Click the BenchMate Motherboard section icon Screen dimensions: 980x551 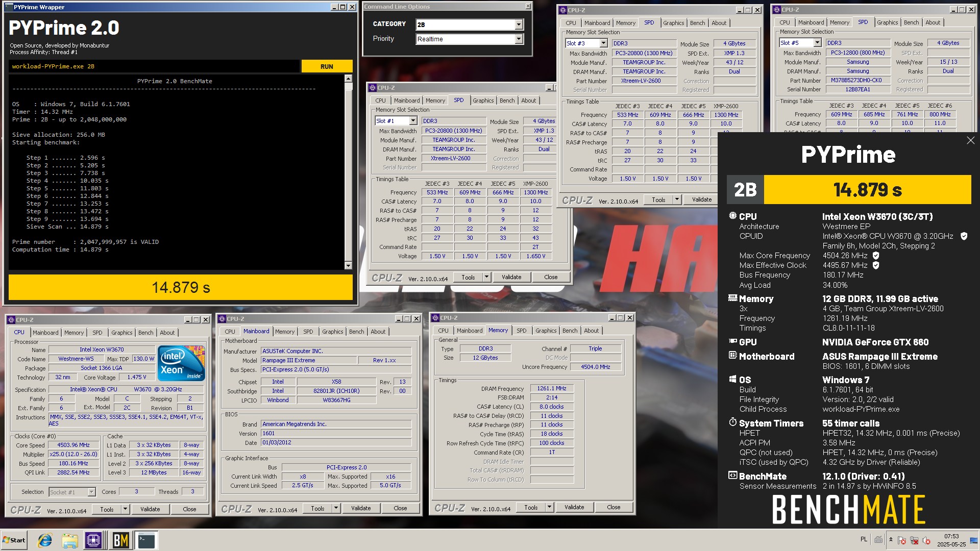point(732,356)
